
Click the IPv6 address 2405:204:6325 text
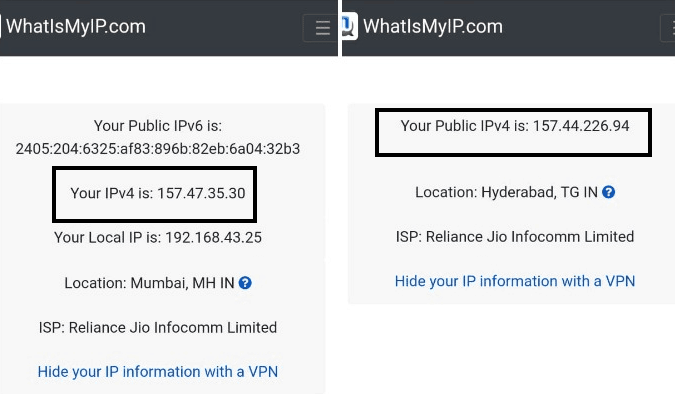pos(158,149)
